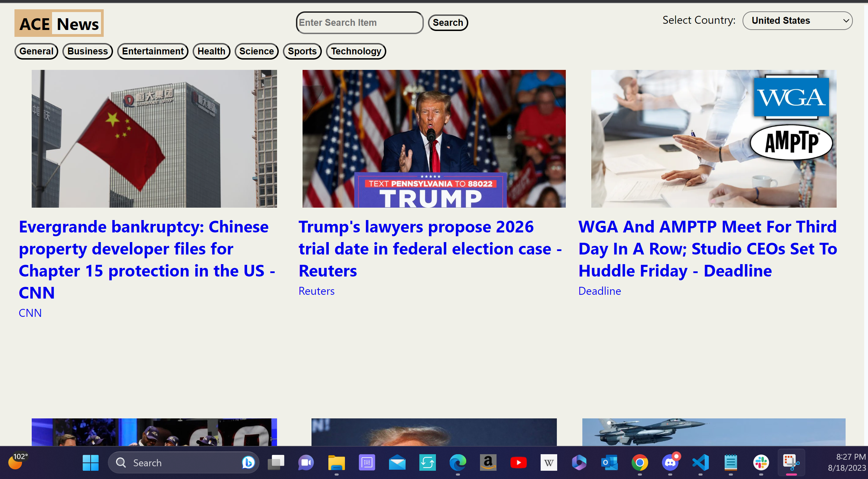Open File Explorer in taskbar
Image resolution: width=868 pixels, height=479 pixels.
[x=336, y=462]
